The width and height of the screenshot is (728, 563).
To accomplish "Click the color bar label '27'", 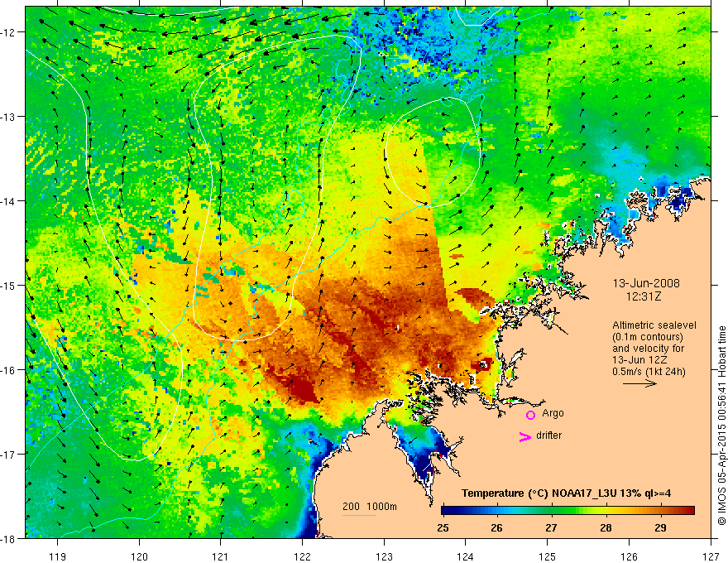I will tap(551, 527).
